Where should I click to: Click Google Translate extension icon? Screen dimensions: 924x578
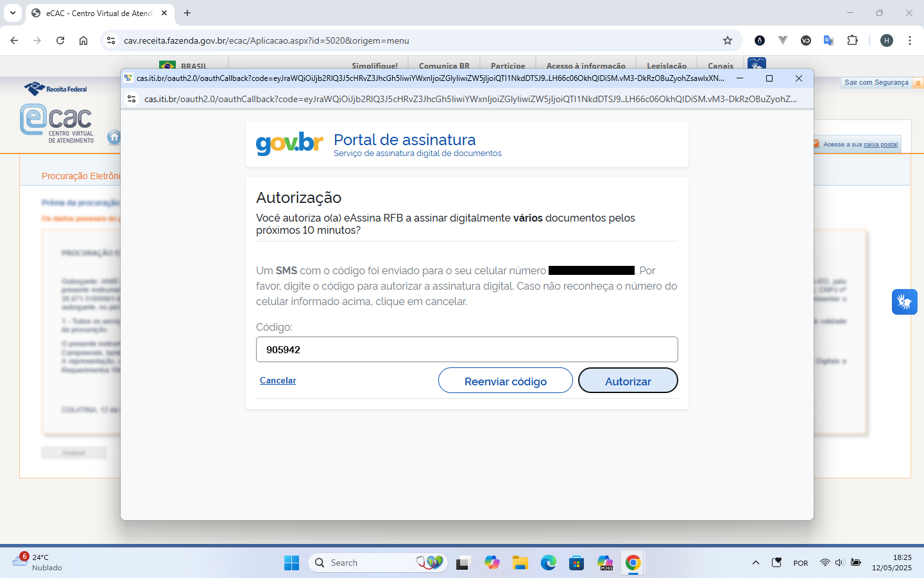click(x=829, y=40)
